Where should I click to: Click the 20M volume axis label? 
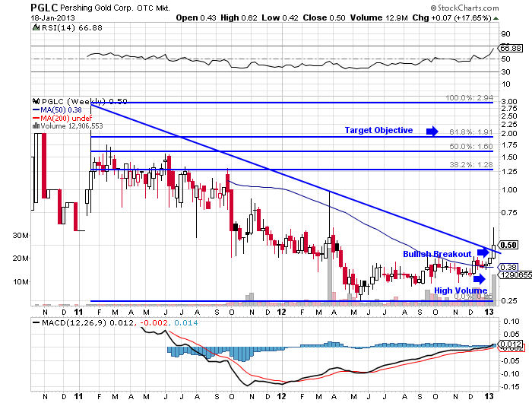coord(21,259)
